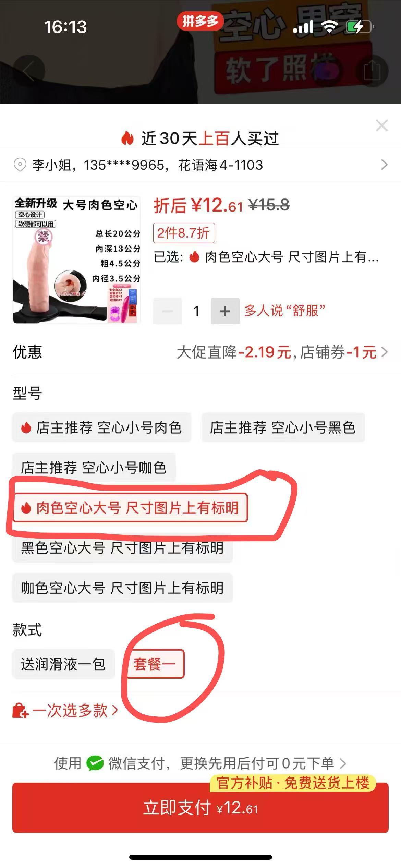The height and width of the screenshot is (868, 401).
Task: Choose 咖色空心大号 model option
Action: (x=122, y=588)
